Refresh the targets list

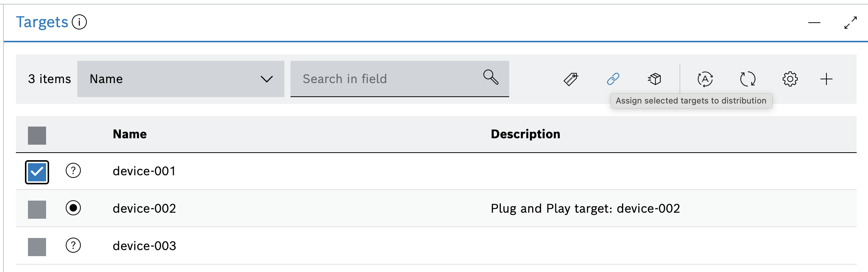747,79
